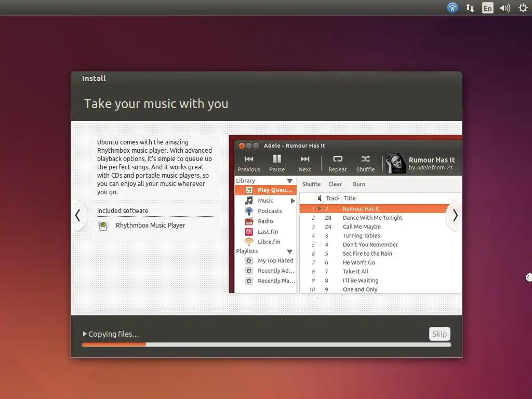Toggle the Repeat icon

click(x=338, y=159)
